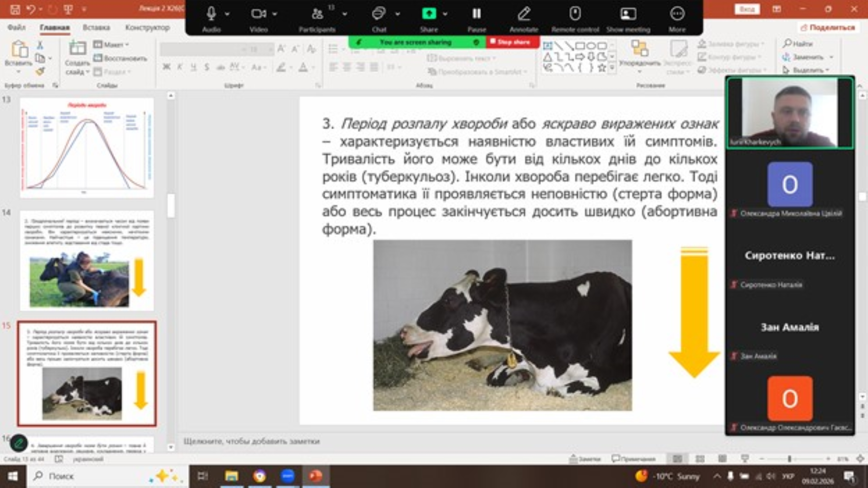Select slide 14 thumbnail
Image resolution: width=868 pixels, height=488 pixels.
(x=87, y=261)
